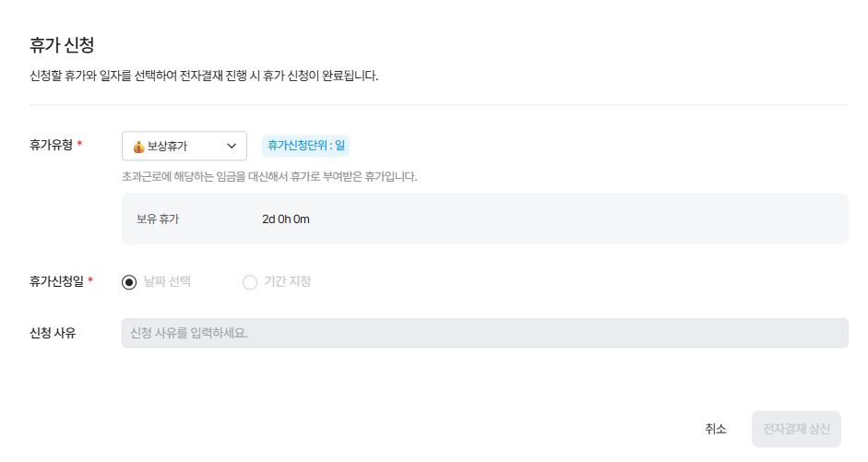Select the 기간 지정 radio button

(250, 282)
